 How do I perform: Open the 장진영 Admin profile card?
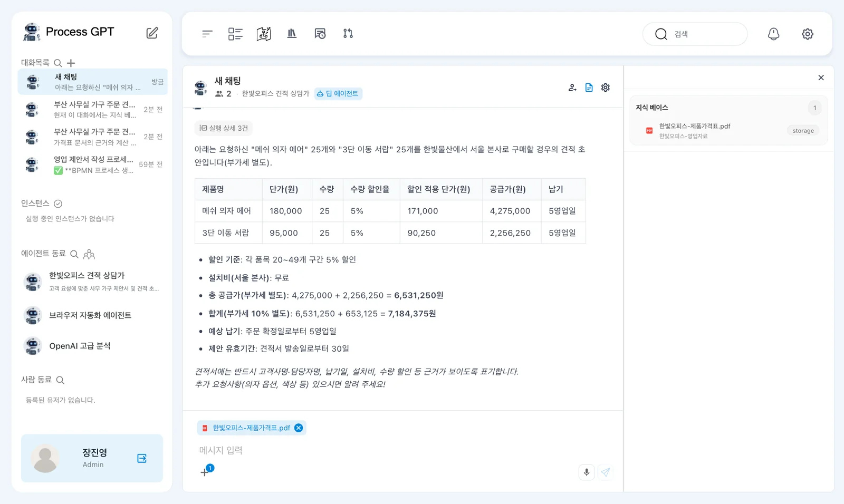tap(92, 458)
